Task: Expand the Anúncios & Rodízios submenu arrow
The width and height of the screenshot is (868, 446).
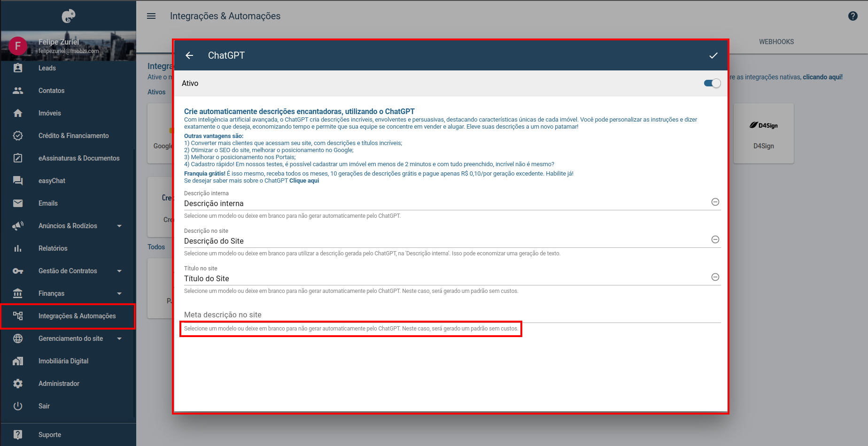Action: [119, 226]
